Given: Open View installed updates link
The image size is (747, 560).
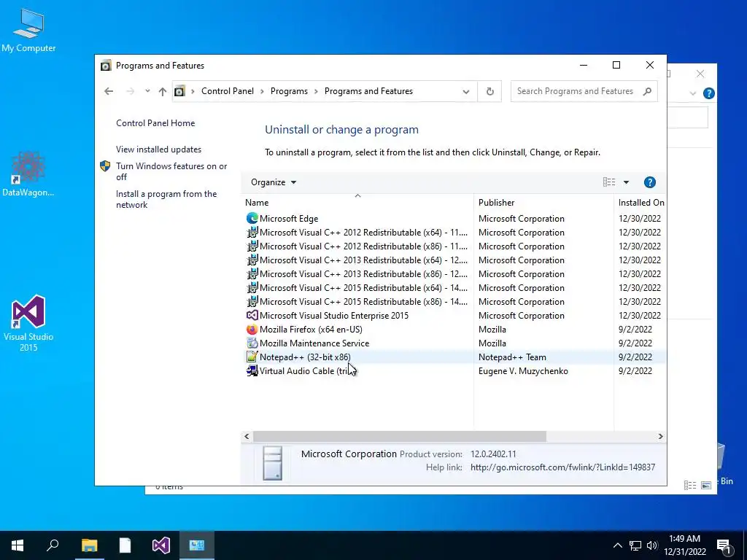Looking at the screenshot, I should click(x=158, y=149).
